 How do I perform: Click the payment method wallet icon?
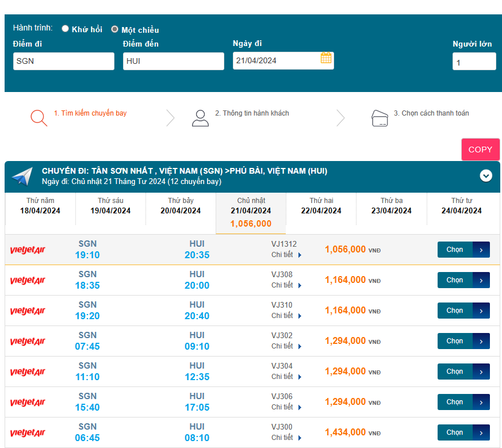(380, 117)
